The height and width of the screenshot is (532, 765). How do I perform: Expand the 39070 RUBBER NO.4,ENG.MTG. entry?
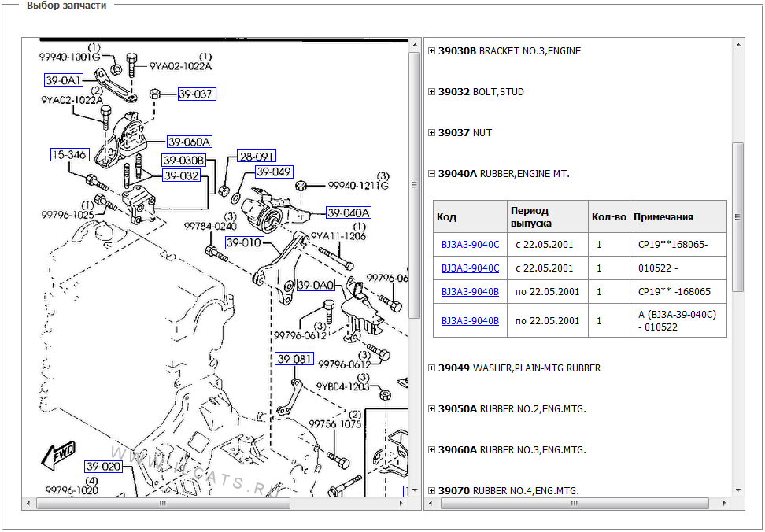[x=431, y=490]
